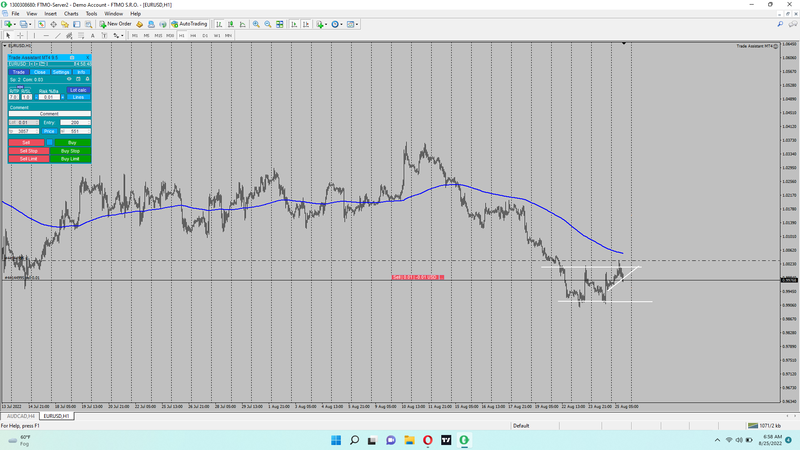Select the equidistant channel tool
Screen dimensions: 800x450
pyautogui.click(x=69, y=36)
